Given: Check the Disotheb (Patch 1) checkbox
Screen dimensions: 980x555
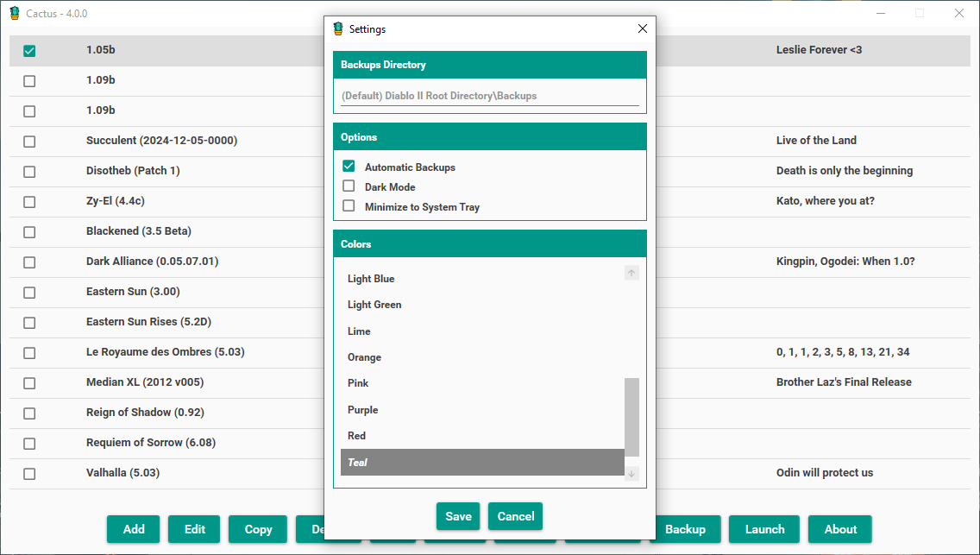Looking at the screenshot, I should click(29, 171).
